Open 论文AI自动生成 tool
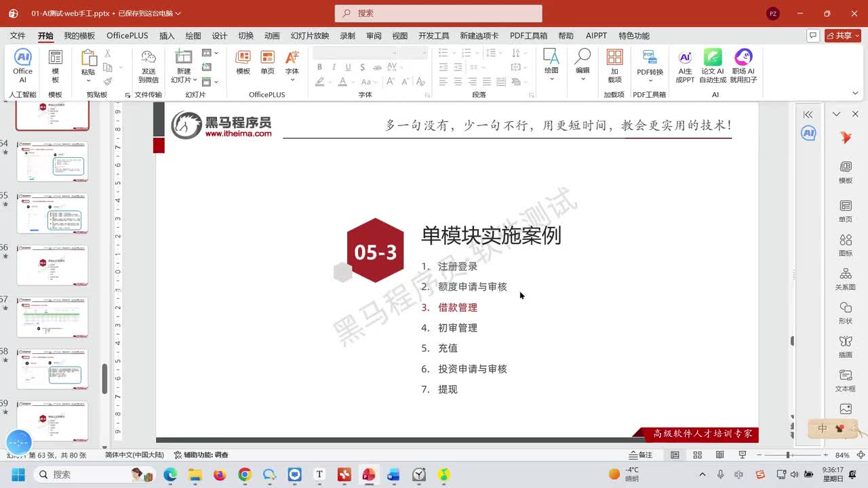The width and height of the screenshot is (868, 488). 713,66
